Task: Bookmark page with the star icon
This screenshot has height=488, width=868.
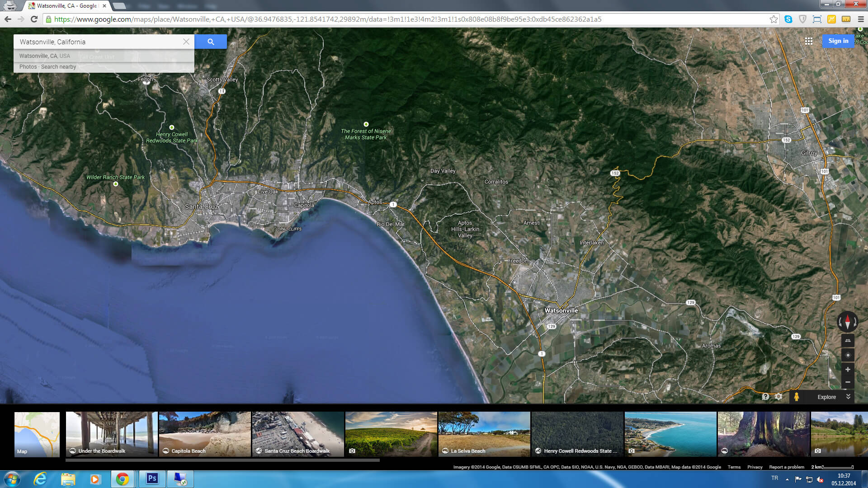Action: (774, 19)
